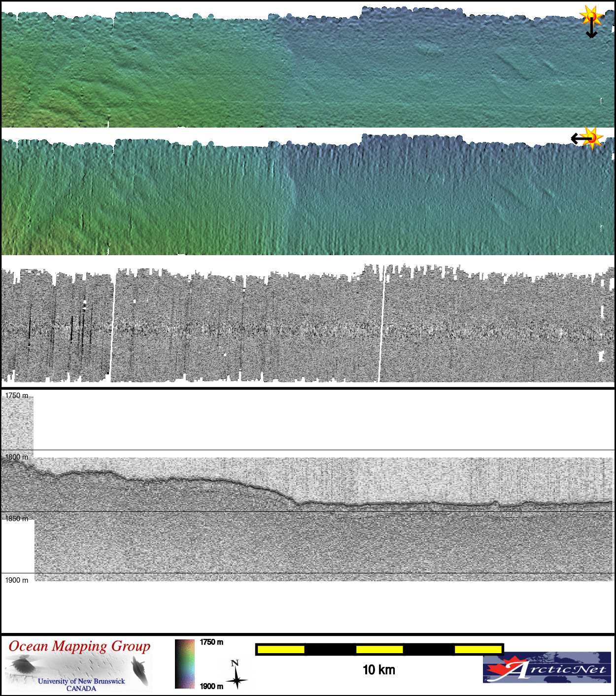Select the 1900 m label beside color legend
This screenshot has height=696, width=616.
click(x=211, y=686)
